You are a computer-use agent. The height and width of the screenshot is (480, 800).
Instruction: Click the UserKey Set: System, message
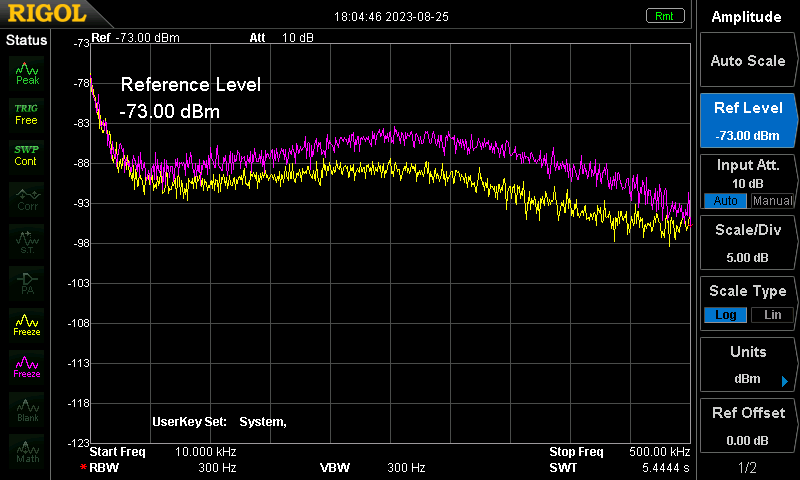[219, 422]
